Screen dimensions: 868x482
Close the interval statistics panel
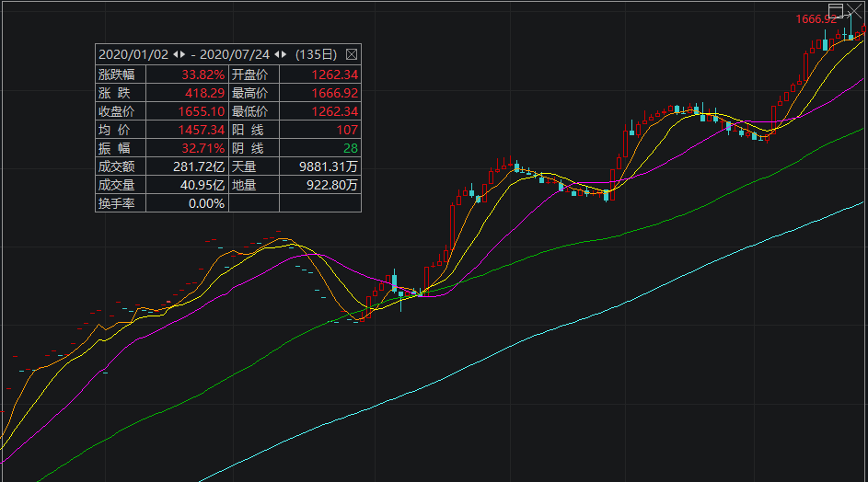click(352, 54)
